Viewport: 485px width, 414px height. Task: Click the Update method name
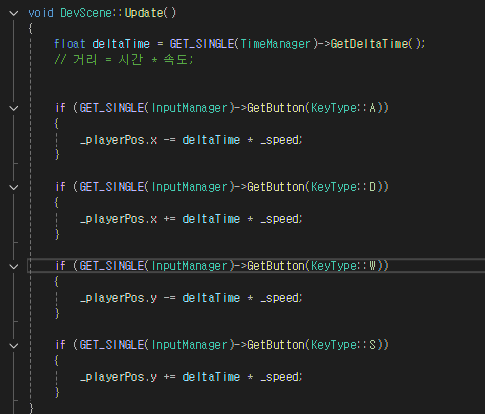[x=144, y=13]
